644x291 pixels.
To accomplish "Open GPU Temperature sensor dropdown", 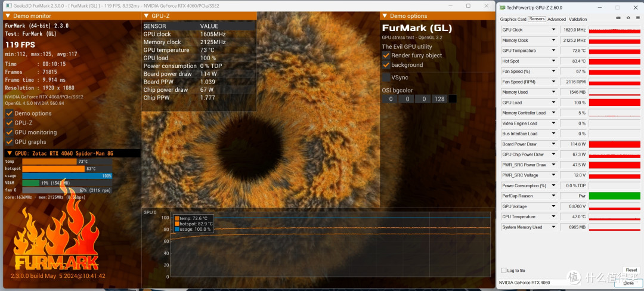I will click(553, 51).
